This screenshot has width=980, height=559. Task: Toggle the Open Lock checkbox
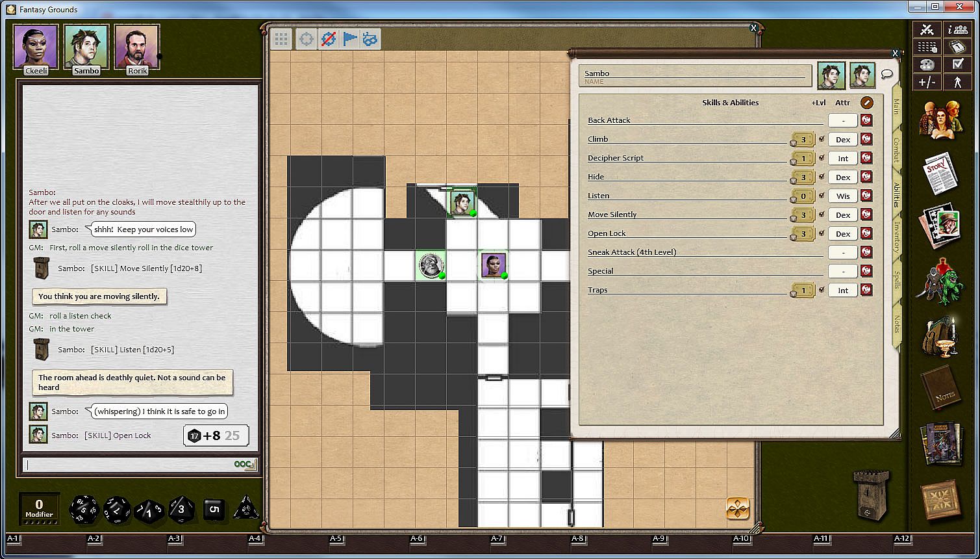click(x=822, y=233)
